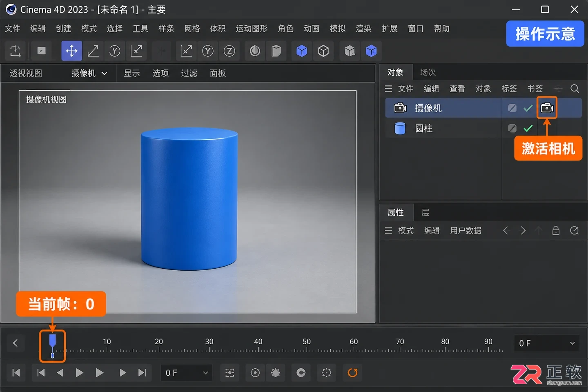
Task: Go back in Attributes panel history
Action: tap(506, 231)
